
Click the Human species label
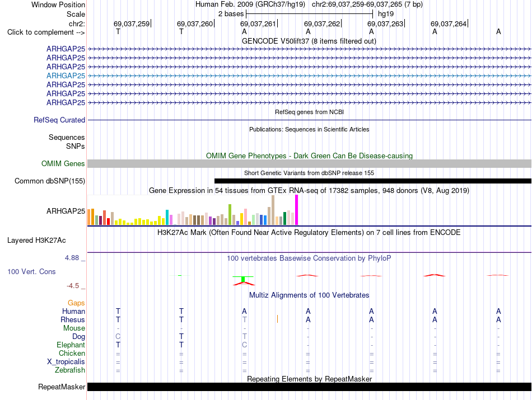[x=73, y=311]
